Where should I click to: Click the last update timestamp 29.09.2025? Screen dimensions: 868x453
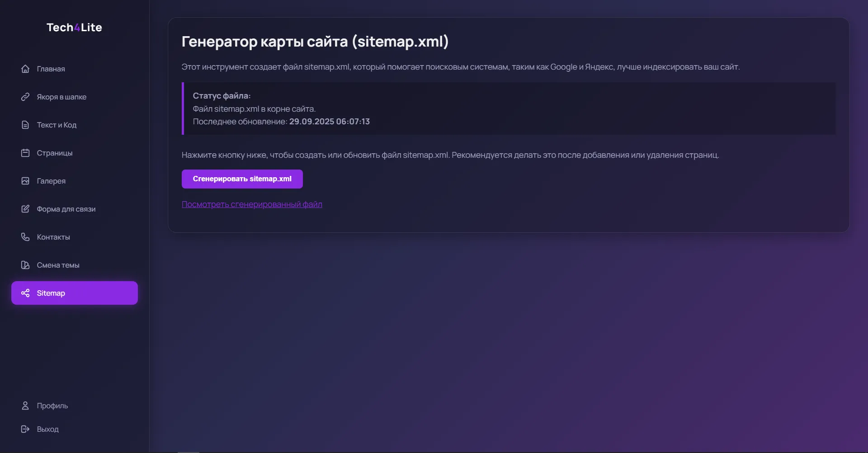[329, 122]
